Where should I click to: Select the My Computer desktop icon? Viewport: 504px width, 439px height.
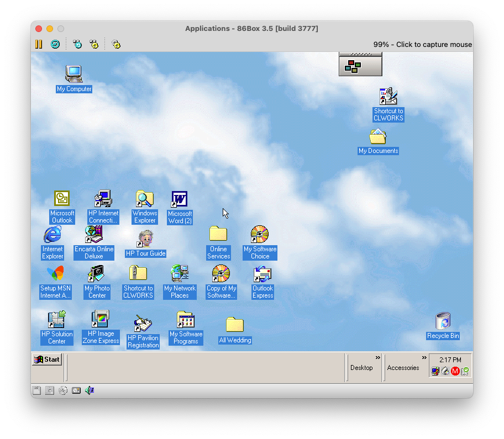[x=74, y=79]
